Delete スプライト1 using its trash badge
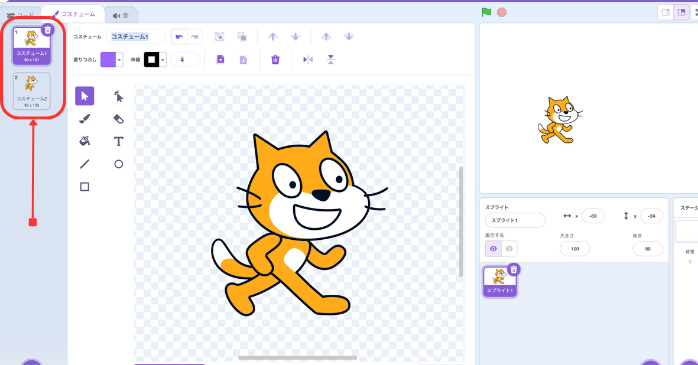The image size is (698, 365). (x=514, y=269)
